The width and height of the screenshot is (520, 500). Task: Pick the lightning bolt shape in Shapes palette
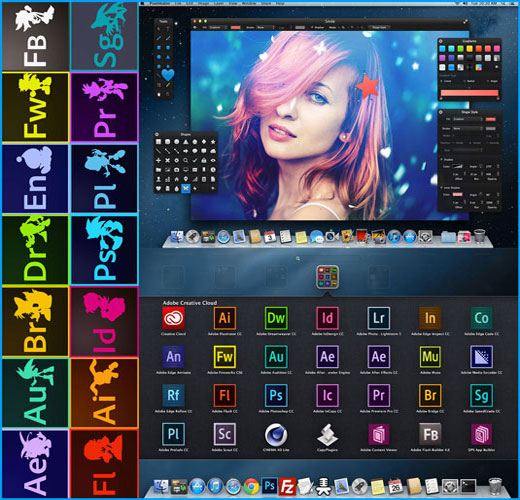195,188
